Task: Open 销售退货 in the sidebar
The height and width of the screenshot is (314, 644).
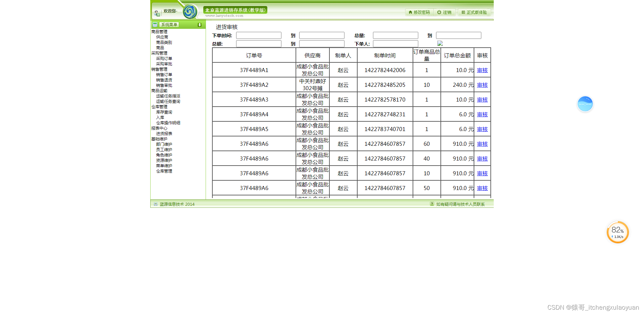Action: [164, 80]
